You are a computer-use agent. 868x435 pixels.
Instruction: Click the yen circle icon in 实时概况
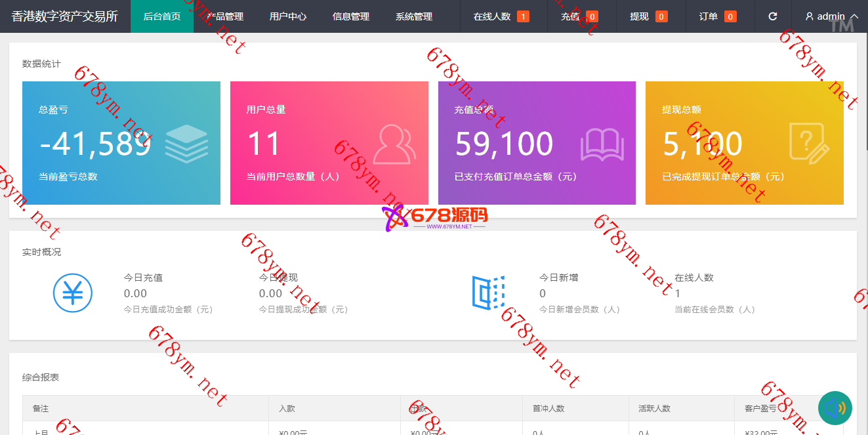tap(73, 293)
